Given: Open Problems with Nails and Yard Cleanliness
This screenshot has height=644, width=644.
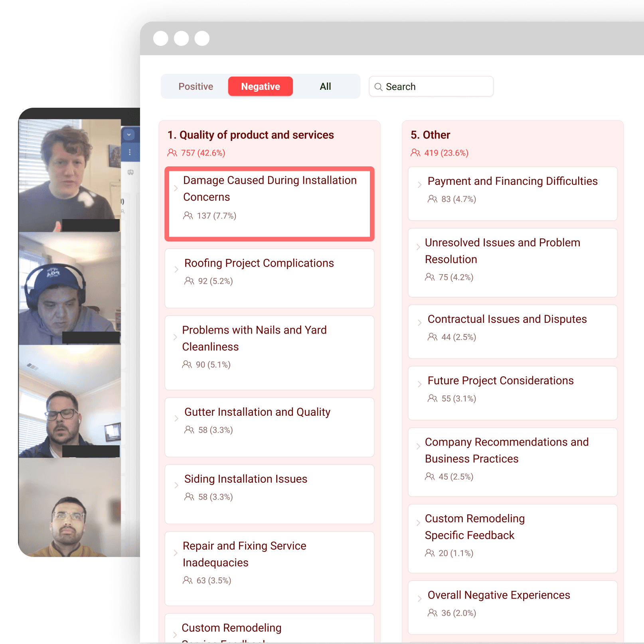Looking at the screenshot, I should [254, 338].
